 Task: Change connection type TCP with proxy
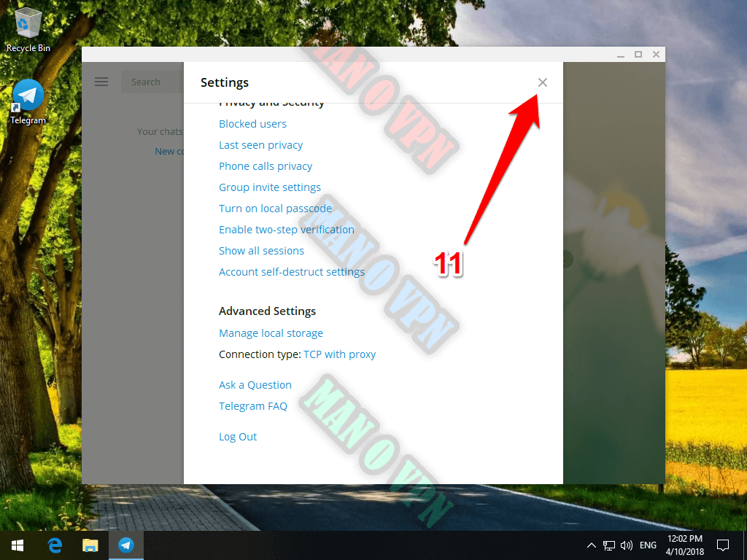[x=340, y=354]
